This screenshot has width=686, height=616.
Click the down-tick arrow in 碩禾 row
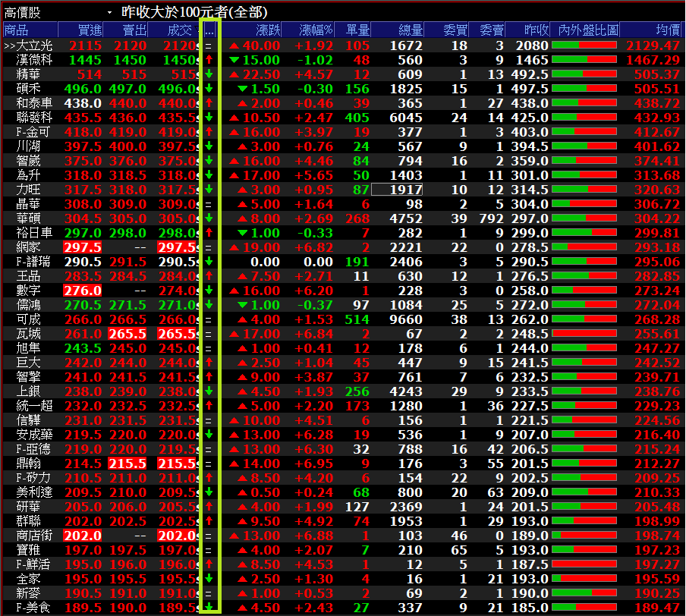(x=209, y=88)
